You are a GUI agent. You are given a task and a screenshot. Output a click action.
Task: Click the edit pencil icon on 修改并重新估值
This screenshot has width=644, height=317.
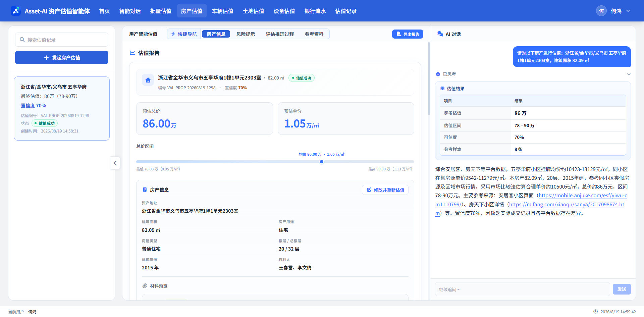coord(369,190)
